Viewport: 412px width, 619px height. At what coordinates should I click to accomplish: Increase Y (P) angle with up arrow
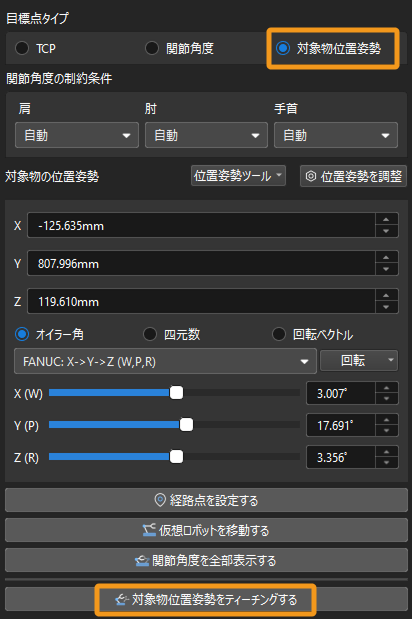coord(386,420)
